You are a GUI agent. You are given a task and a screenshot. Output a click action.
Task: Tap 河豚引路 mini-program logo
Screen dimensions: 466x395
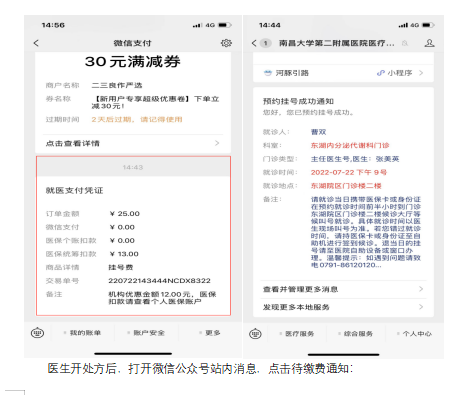[268, 73]
